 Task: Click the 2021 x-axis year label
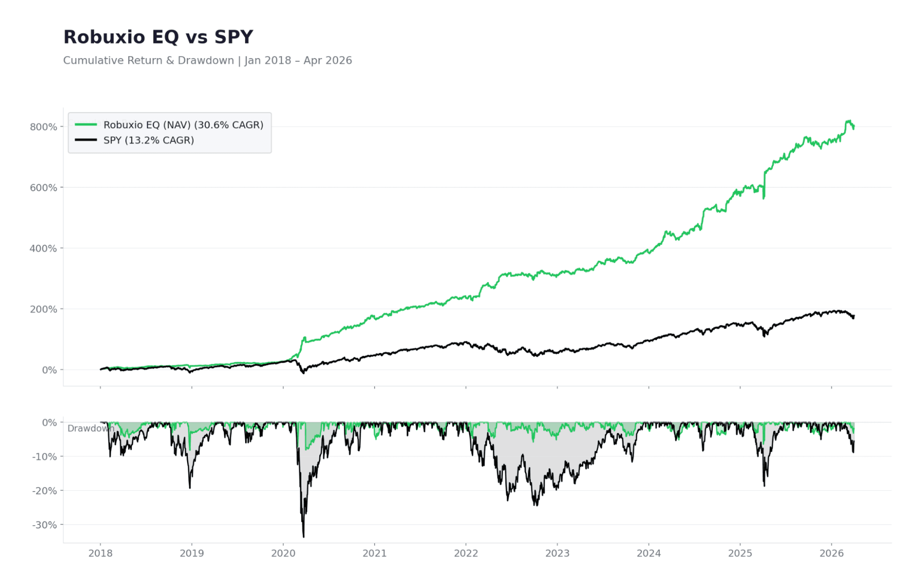click(375, 553)
